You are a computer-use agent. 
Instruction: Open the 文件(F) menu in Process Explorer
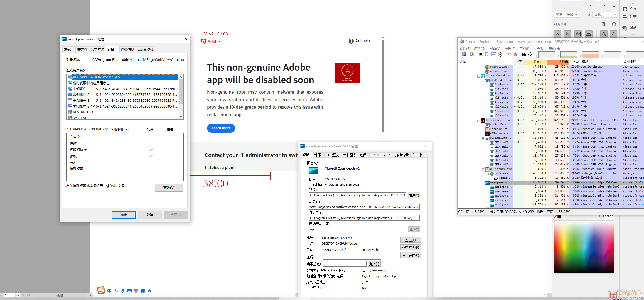(x=465, y=48)
